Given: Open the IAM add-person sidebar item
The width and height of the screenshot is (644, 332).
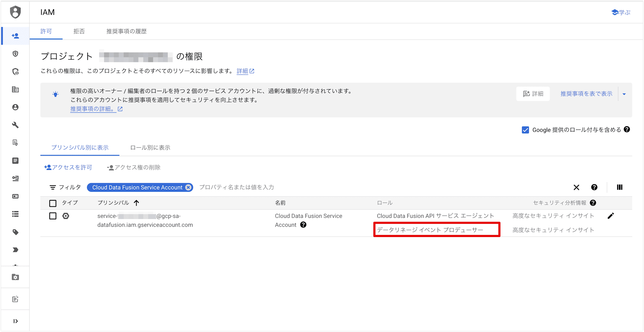Looking at the screenshot, I should pyautogui.click(x=15, y=36).
